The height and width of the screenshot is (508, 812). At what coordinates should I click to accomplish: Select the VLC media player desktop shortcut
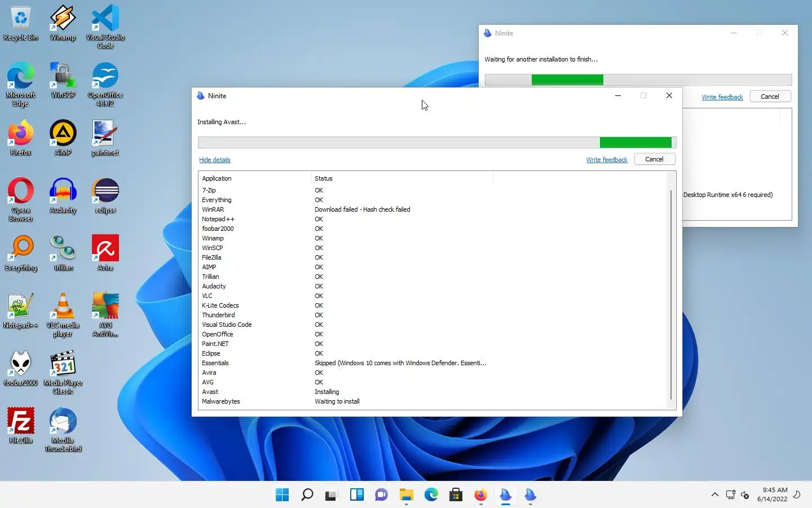click(x=63, y=315)
